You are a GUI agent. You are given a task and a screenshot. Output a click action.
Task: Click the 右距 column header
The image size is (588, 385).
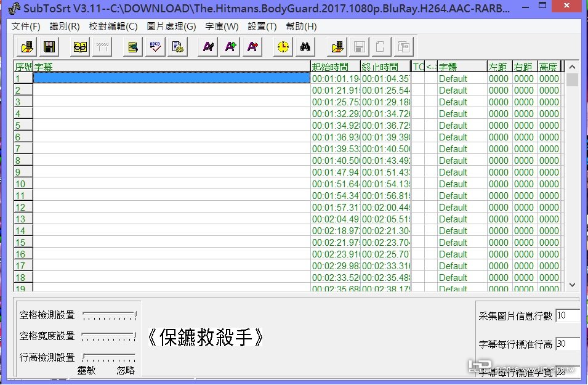pyautogui.click(x=525, y=67)
